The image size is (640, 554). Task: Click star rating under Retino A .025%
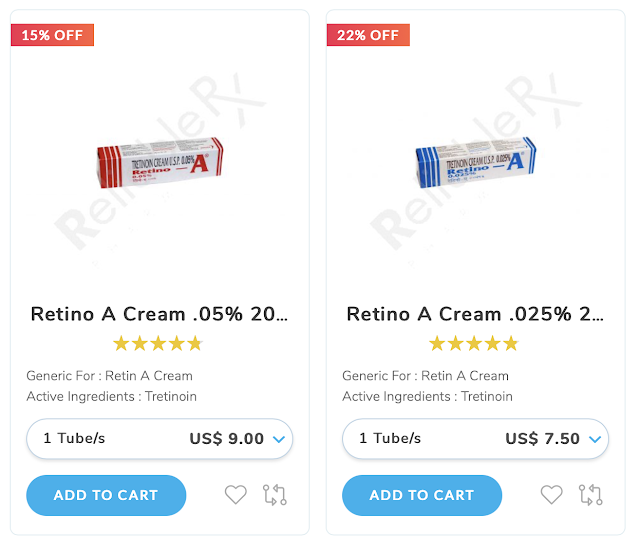pos(474,344)
